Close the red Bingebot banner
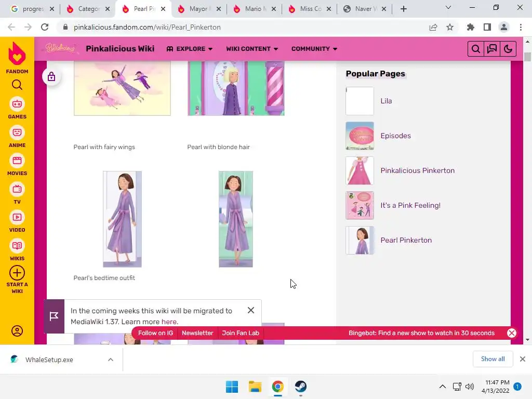This screenshot has height=399, width=532. 512,333
